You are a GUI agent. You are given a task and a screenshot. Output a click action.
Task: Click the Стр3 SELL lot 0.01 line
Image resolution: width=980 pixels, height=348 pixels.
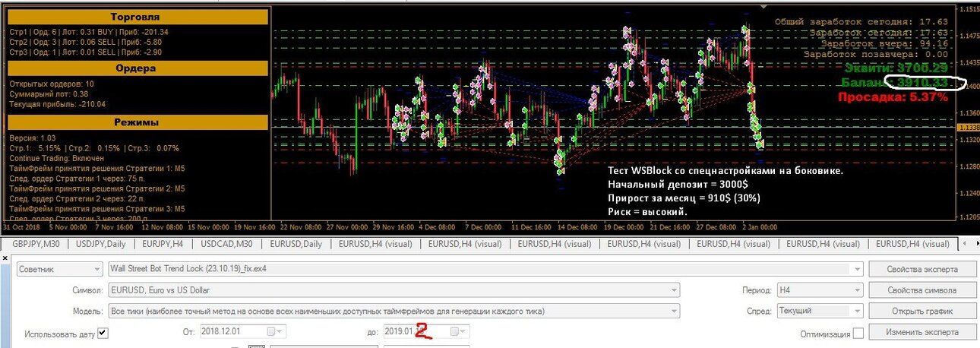point(85,52)
